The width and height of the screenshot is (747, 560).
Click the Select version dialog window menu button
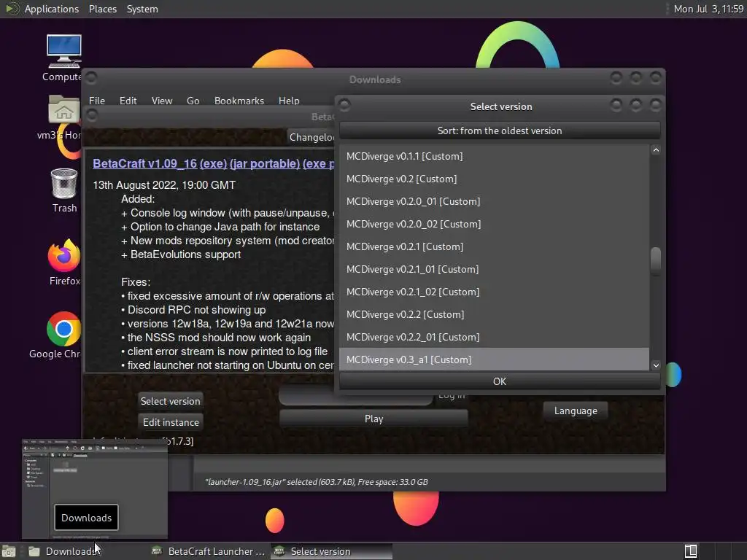(344, 105)
